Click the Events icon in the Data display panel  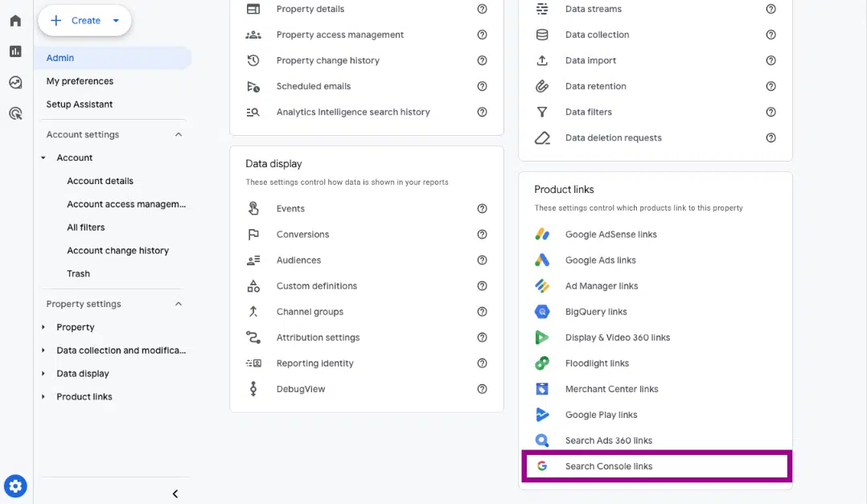[x=253, y=208]
